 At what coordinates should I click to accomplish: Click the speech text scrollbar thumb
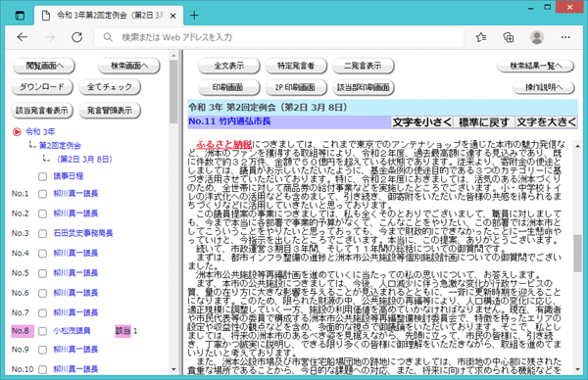pos(578,254)
